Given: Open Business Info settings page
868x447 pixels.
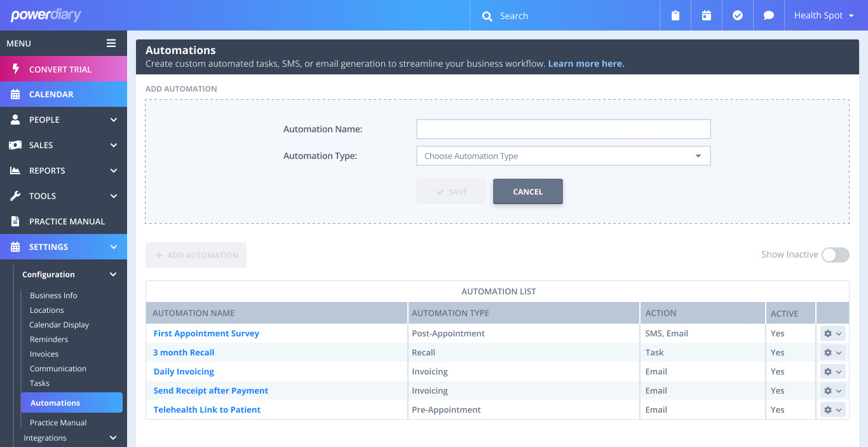Looking at the screenshot, I should [53, 296].
